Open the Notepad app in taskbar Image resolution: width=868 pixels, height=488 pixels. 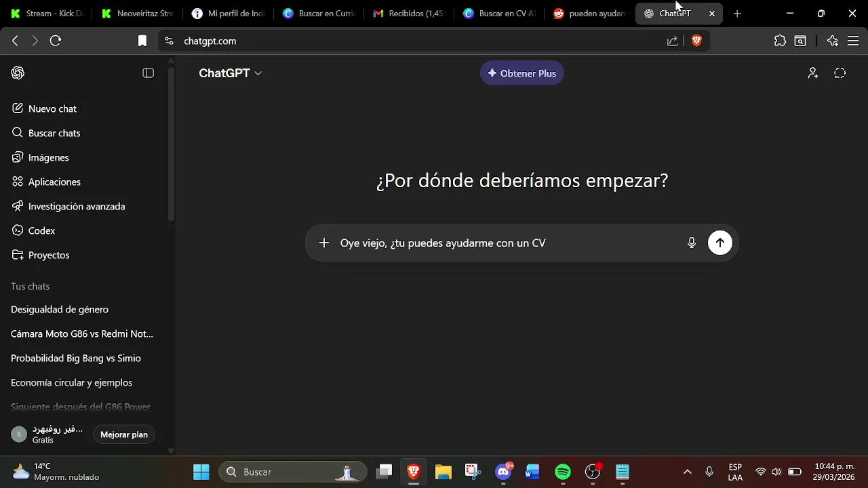[623, 472]
